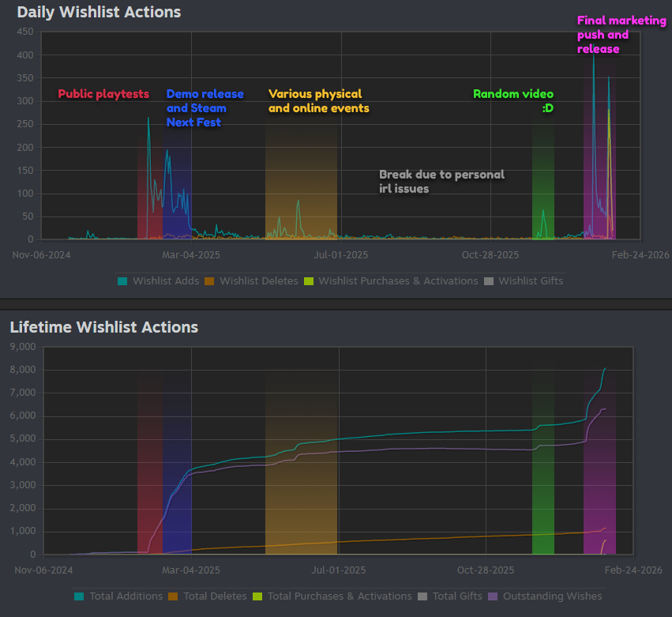Screen dimensions: 672x617
Task: Click the Various physical and online events label
Action: click(x=318, y=101)
